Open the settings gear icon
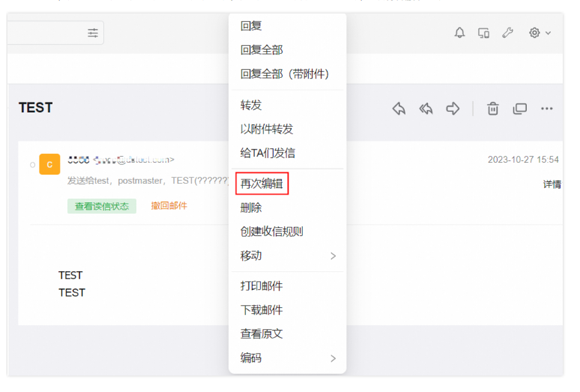The width and height of the screenshot is (580, 392). pyautogui.click(x=534, y=33)
